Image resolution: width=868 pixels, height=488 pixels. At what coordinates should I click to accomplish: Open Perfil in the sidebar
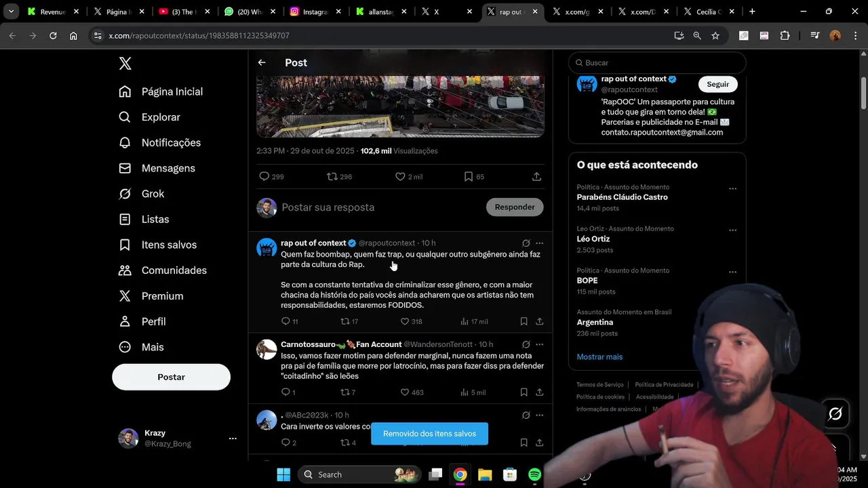point(142,321)
